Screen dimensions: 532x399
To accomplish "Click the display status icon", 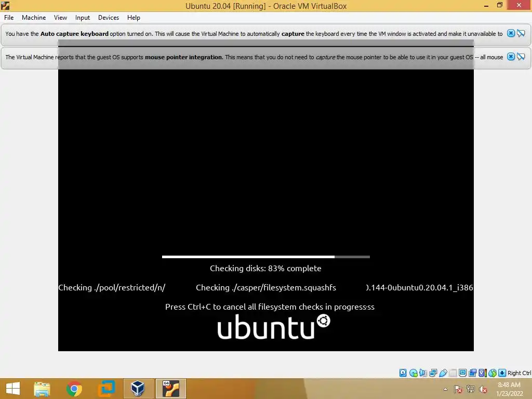I will coord(462,373).
